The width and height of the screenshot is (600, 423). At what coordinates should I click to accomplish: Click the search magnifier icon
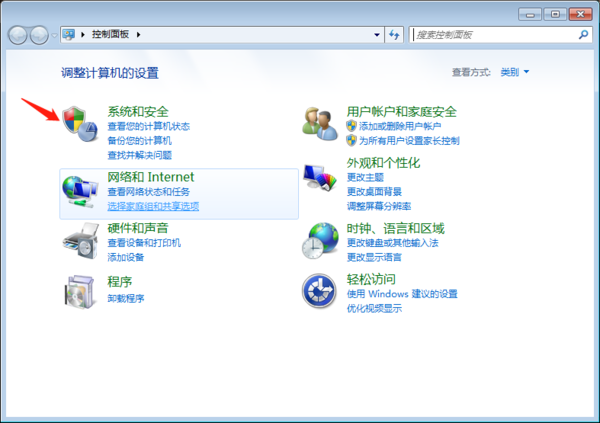coord(583,35)
